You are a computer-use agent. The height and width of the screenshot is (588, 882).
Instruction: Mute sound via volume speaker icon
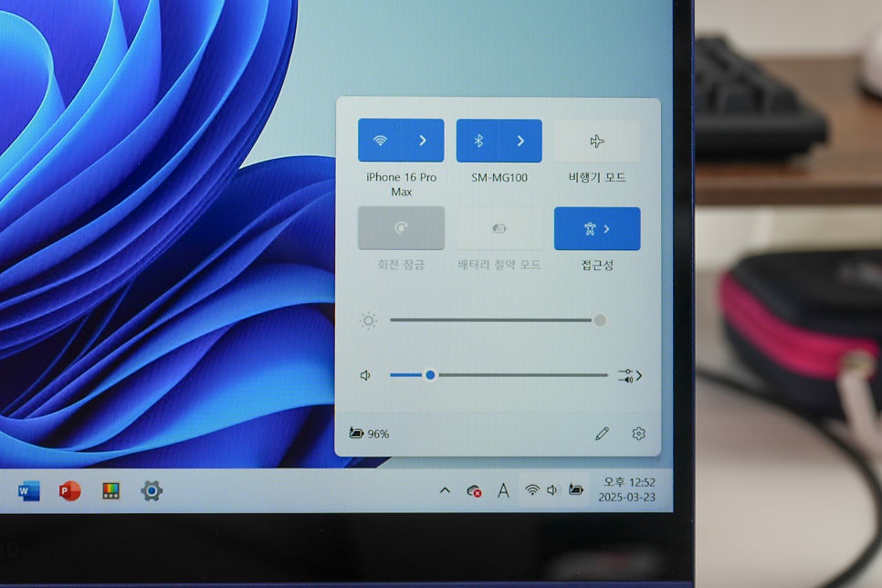pyautogui.click(x=365, y=375)
